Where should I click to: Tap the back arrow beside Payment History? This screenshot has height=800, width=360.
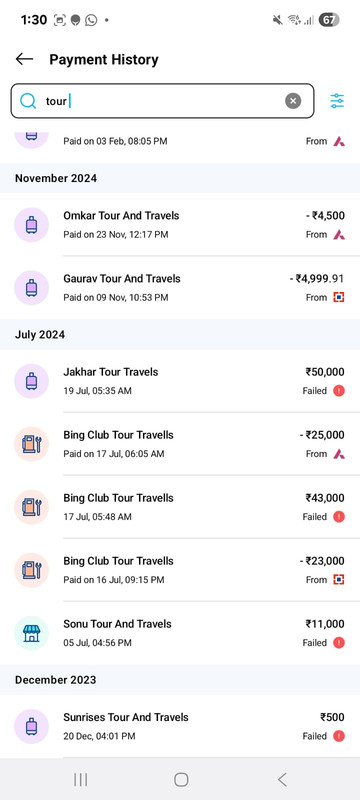(x=24, y=59)
